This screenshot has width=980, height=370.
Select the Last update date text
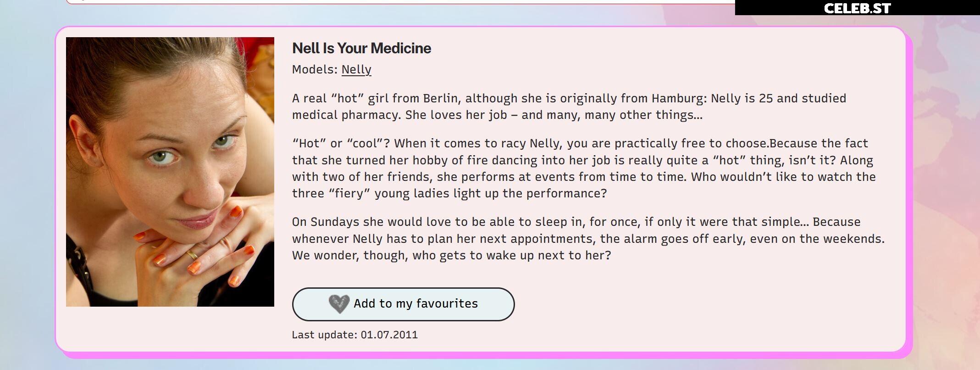(354, 335)
